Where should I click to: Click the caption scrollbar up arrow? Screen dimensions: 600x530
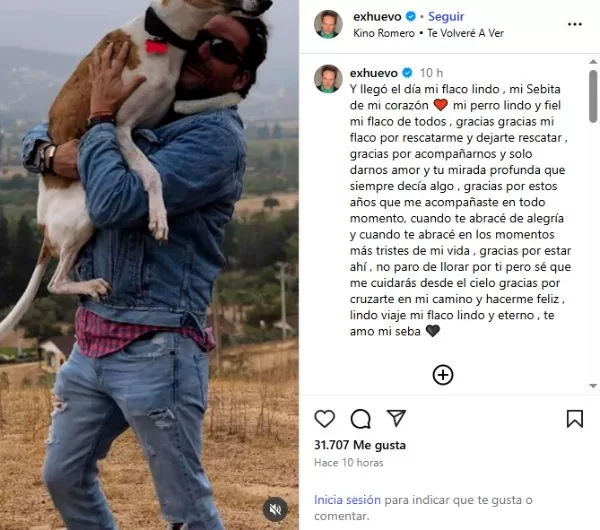click(593, 62)
